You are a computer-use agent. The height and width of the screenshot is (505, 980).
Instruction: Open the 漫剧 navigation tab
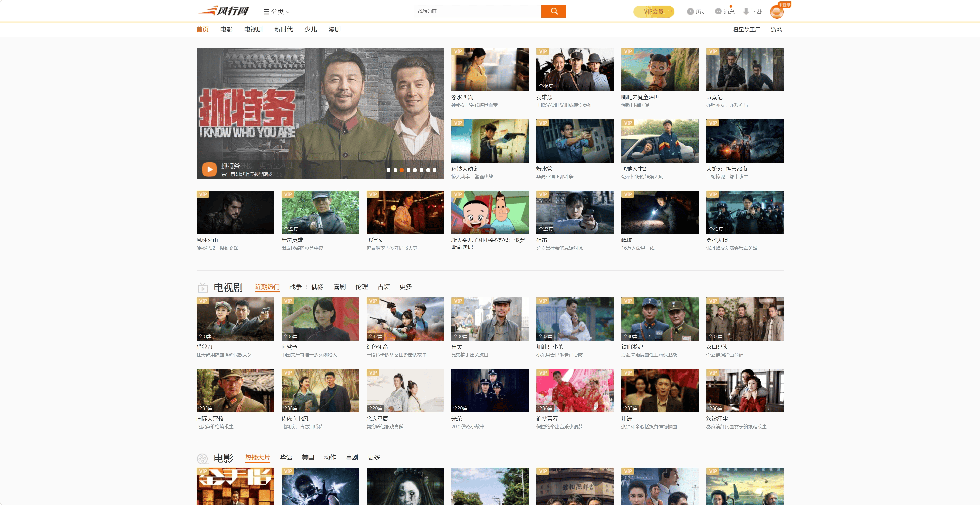point(334,29)
